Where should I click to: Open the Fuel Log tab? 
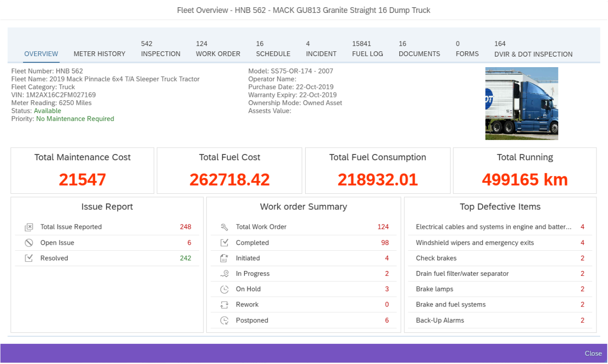[x=368, y=48]
